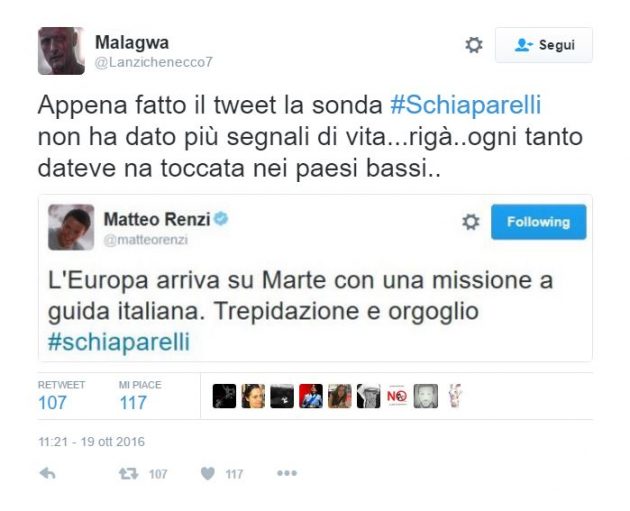630x511 pixels.
Task: Open the #schiaparelli hashtag in the quoted tweet
Action: point(119,342)
